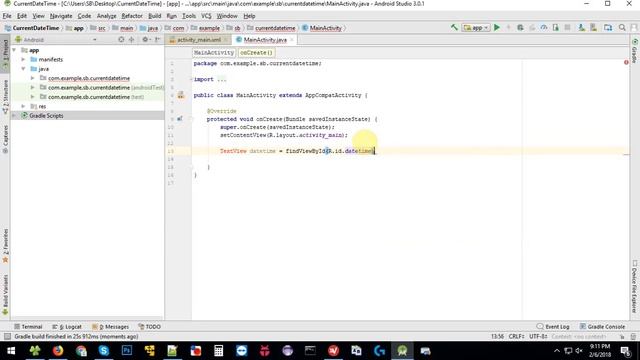Toggle the Gradle side tab on right
Viewport: 640px width, 360px height.
pyautogui.click(x=635, y=51)
